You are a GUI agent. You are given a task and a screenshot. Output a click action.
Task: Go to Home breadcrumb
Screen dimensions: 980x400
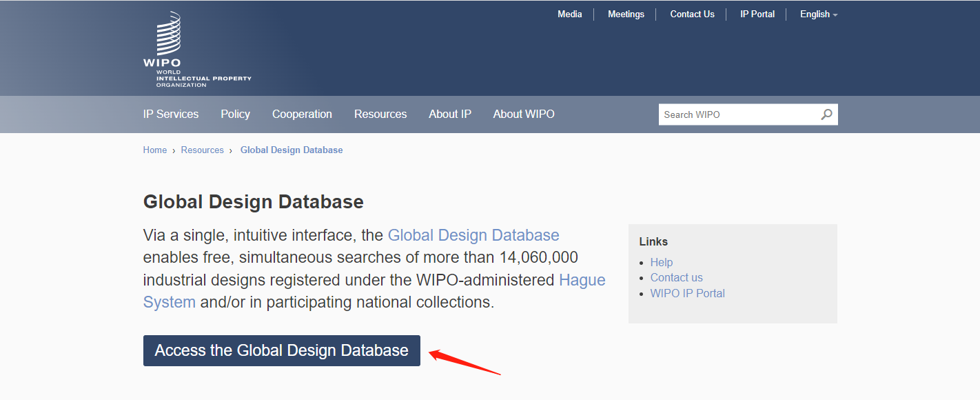[155, 150]
